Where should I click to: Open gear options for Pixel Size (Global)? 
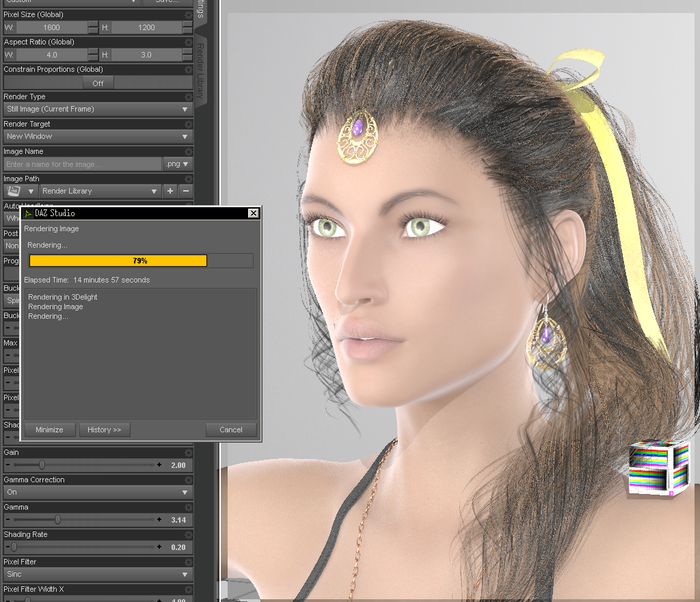coord(189,15)
